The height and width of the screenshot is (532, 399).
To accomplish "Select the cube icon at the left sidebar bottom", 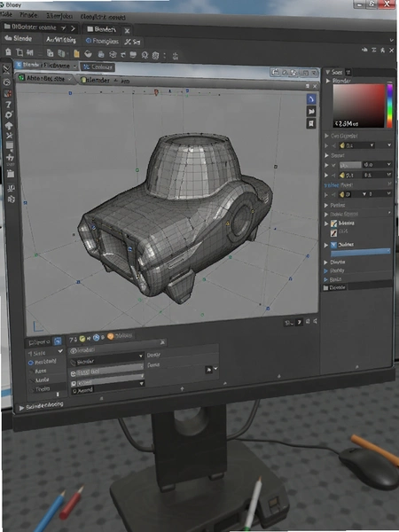I will 12,199.
